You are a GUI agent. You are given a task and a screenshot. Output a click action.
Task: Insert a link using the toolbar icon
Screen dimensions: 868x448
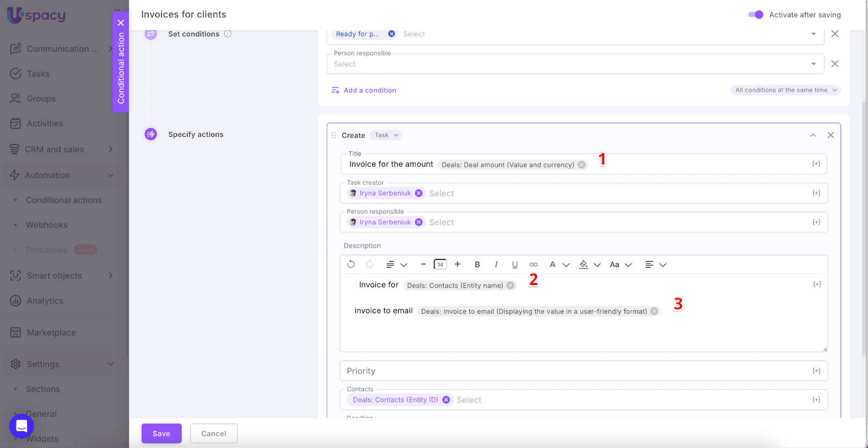click(x=533, y=264)
